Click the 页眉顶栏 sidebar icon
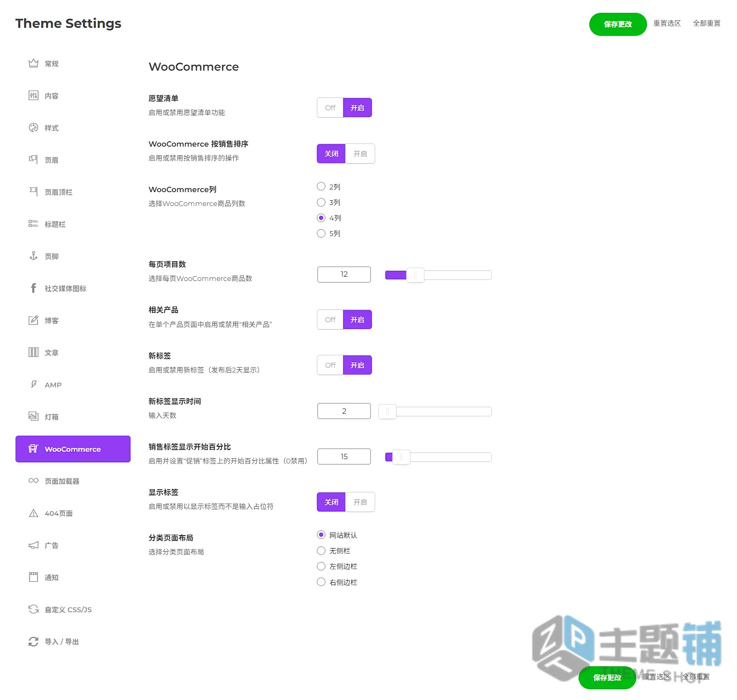The image size is (737, 700). (x=33, y=192)
